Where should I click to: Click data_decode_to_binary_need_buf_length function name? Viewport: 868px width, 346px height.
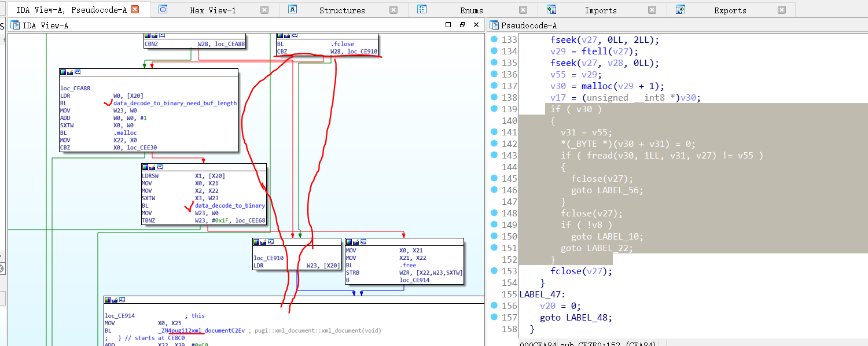(x=175, y=103)
